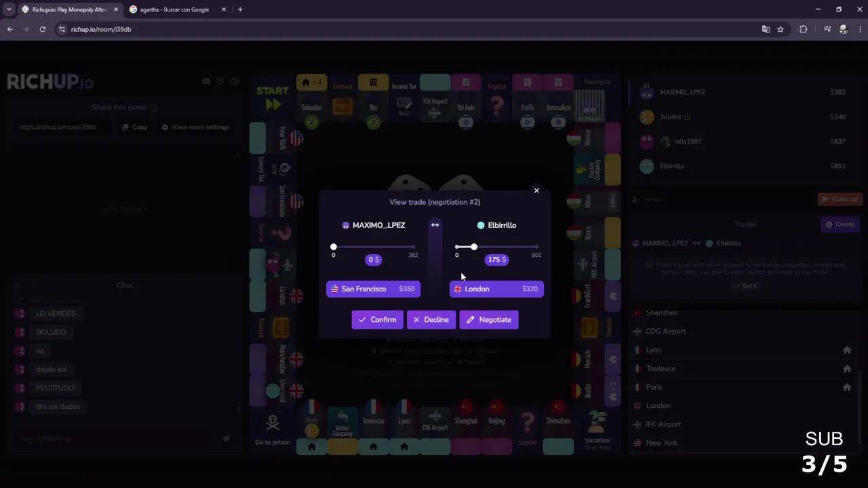Click the Vacation corner tile
868x488 pixels.
tap(597, 430)
